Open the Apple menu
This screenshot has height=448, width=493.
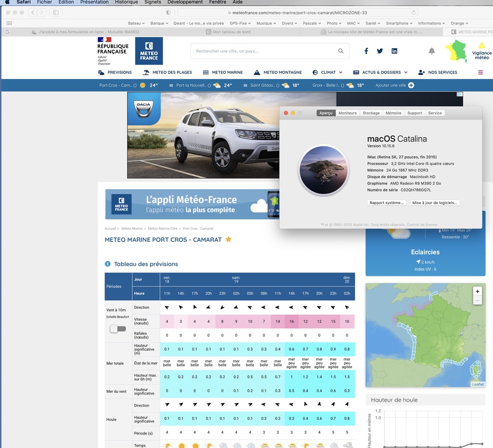(7, 2)
